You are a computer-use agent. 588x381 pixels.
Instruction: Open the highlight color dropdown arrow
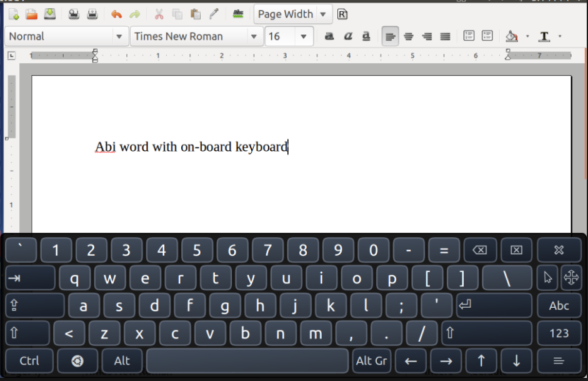[527, 36]
